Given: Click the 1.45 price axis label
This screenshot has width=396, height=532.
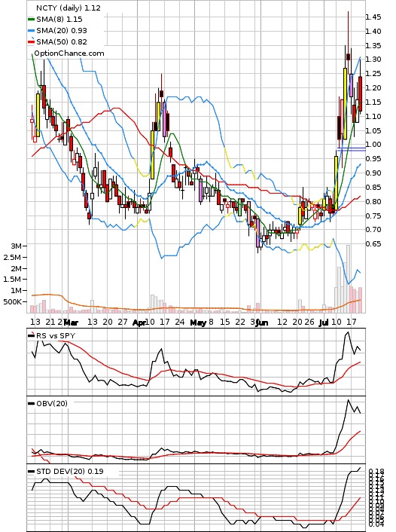Looking at the screenshot, I should coord(373,17).
